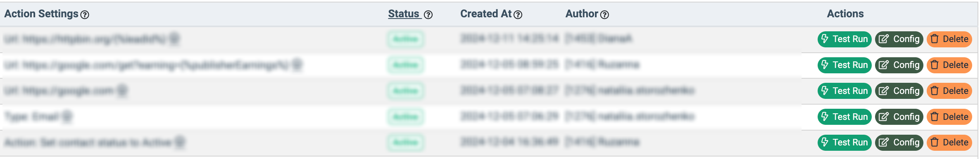980x159 pixels.
Task: Test Run the fourth row Email action
Action: (x=844, y=117)
